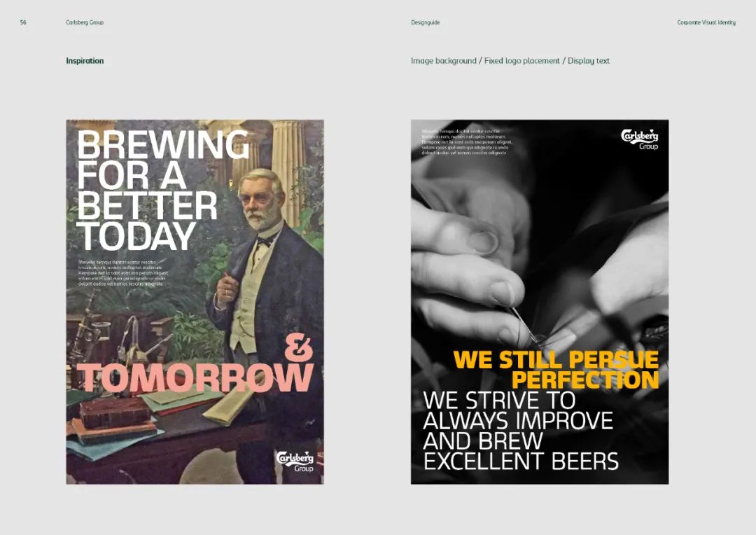Viewport: 756px width, 535px height.
Task: Click the stone column behind the man
Action: [x=288, y=164]
